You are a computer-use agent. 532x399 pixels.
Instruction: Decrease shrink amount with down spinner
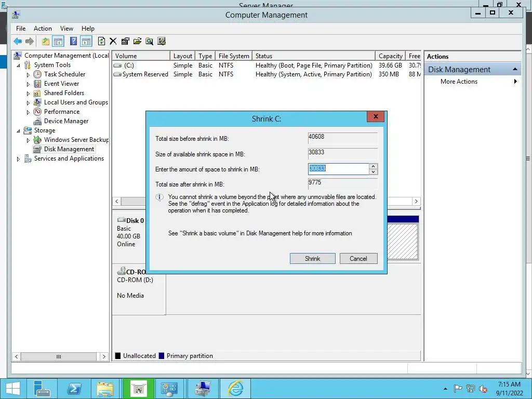373,172
